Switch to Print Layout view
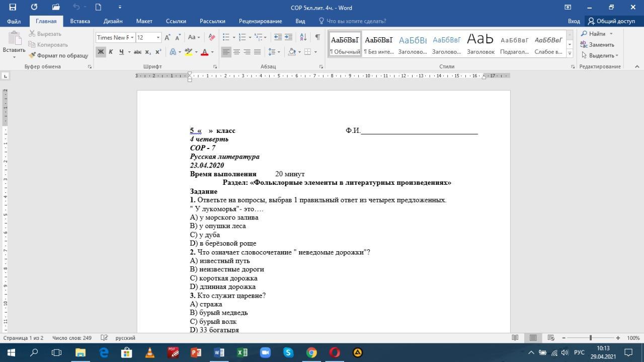 tap(533, 338)
